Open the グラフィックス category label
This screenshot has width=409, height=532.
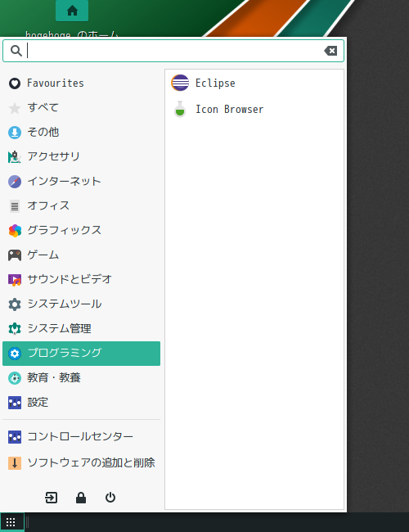point(65,230)
